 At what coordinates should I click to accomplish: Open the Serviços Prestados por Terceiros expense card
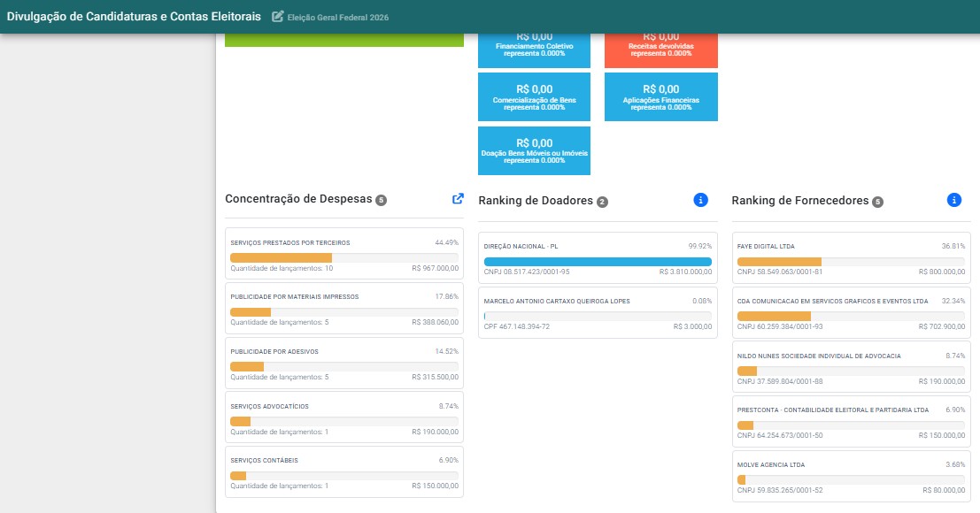pyautogui.click(x=344, y=253)
